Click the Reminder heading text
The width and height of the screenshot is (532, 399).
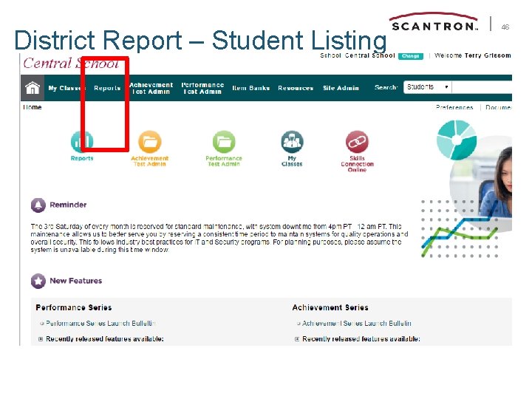coord(68,205)
